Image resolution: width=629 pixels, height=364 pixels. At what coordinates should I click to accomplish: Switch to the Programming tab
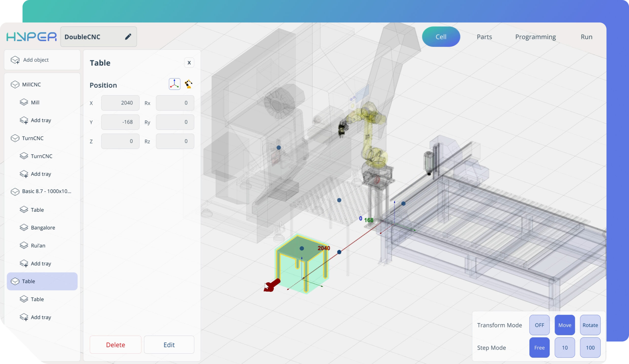coord(535,37)
